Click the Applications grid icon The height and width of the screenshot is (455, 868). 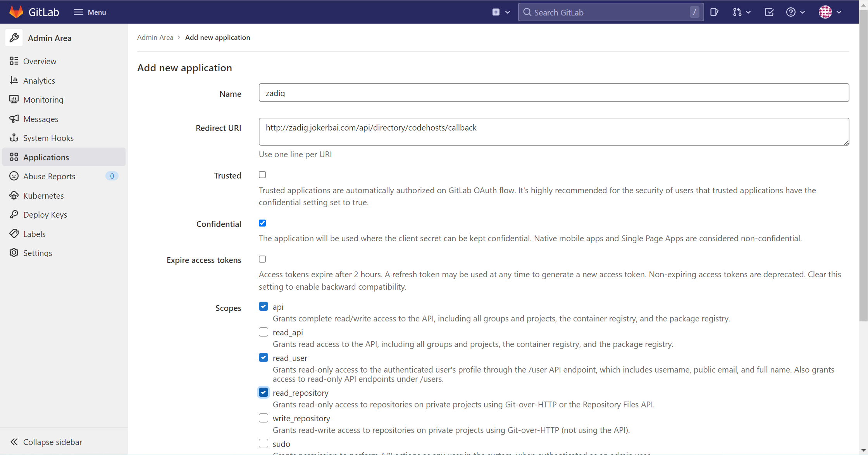pos(14,157)
